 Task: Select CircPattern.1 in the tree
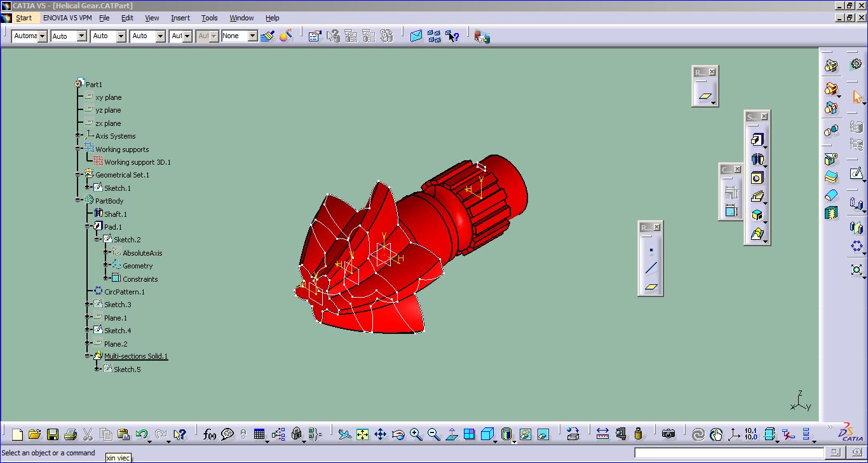125,292
